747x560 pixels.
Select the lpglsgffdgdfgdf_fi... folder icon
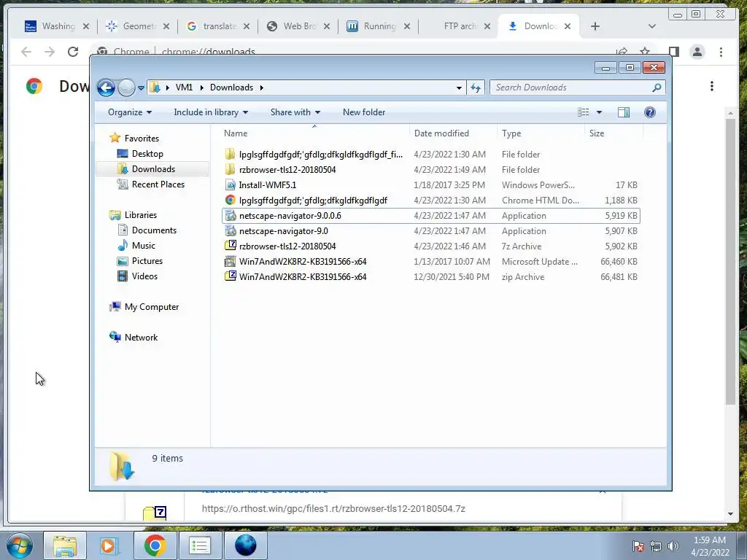coord(230,155)
